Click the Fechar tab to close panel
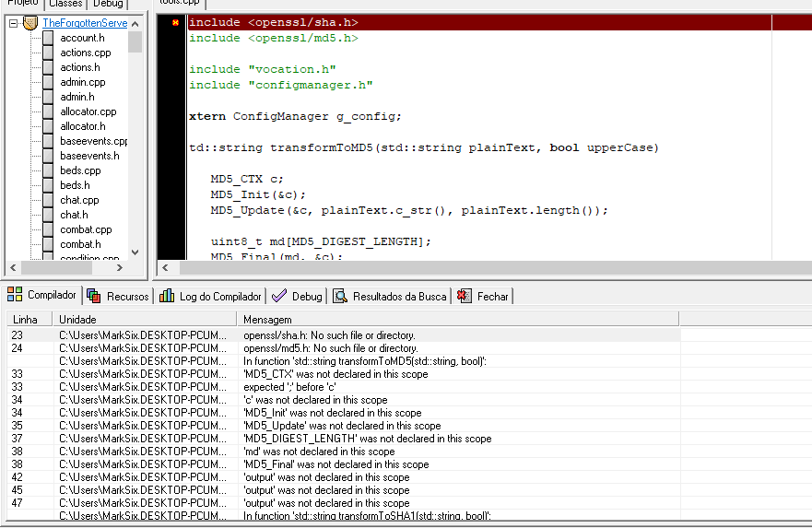Image resolution: width=812 pixels, height=528 pixels. [x=483, y=297]
